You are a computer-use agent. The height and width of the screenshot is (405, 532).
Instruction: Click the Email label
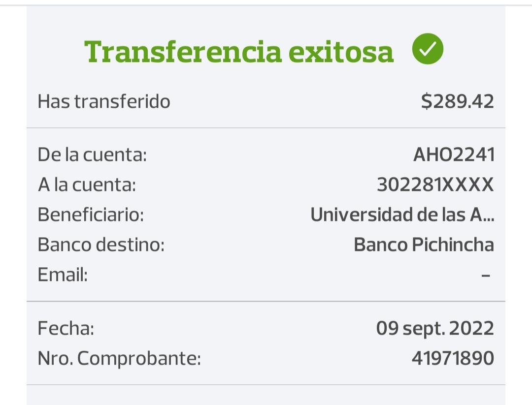coord(63,275)
